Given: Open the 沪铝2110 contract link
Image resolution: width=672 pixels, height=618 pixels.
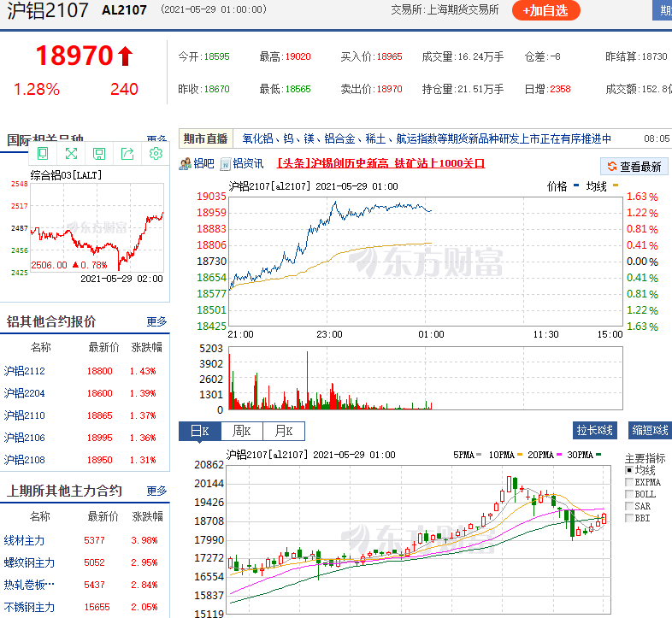Looking at the screenshot, I should (25, 415).
